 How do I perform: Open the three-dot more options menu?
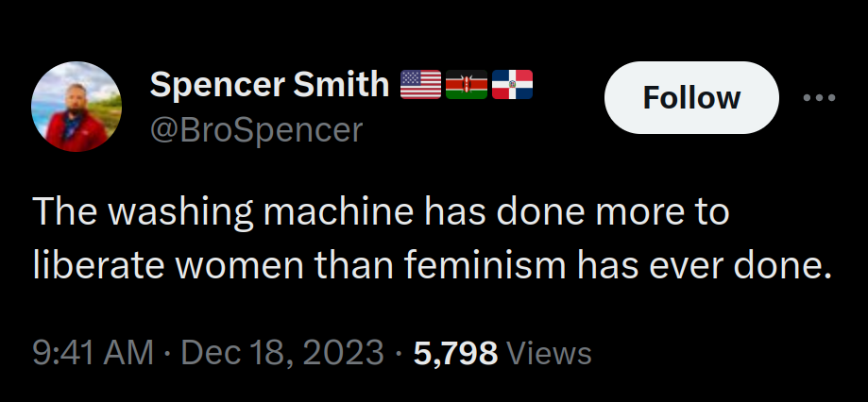[x=819, y=97]
